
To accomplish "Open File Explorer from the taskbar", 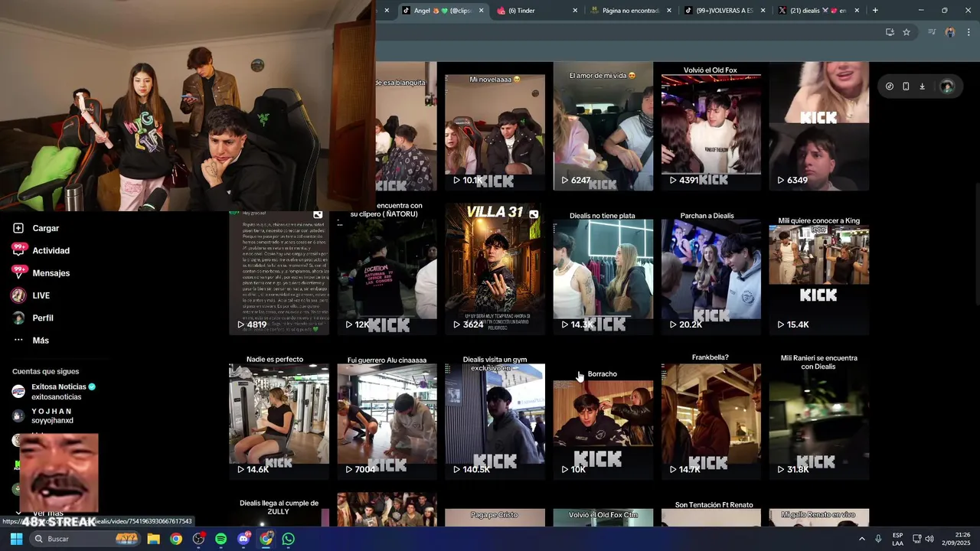I will click(153, 539).
